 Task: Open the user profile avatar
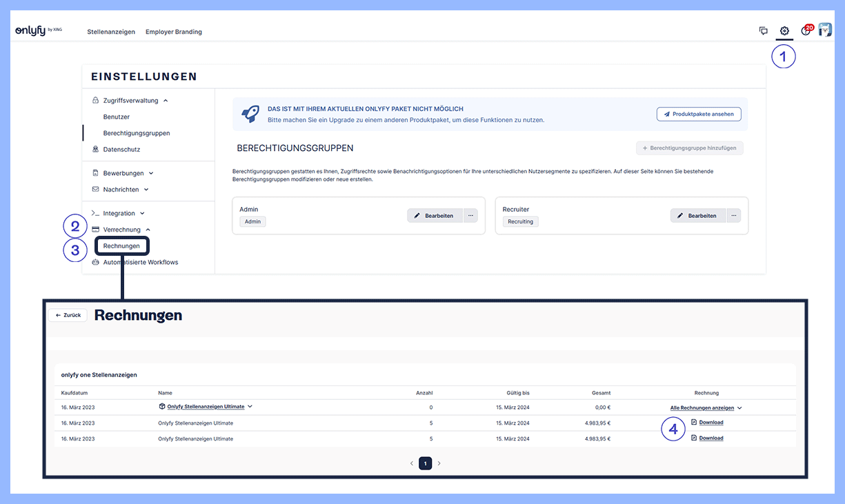coord(825,30)
